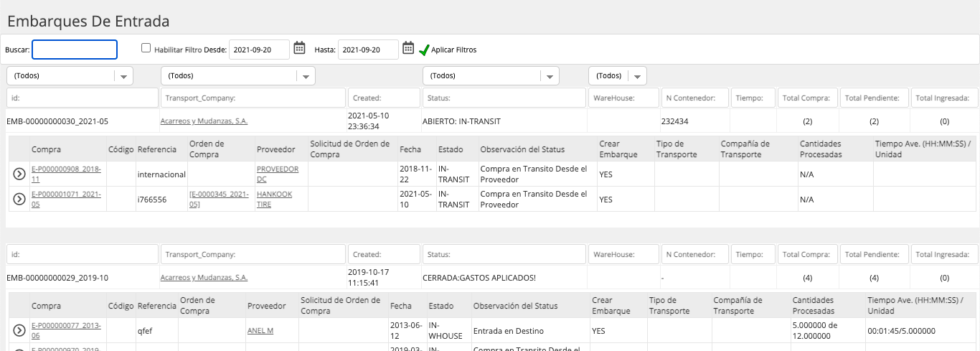The width and height of the screenshot is (980, 351).
Task: Click the Embarques De Entrada heading
Action: click(88, 21)
